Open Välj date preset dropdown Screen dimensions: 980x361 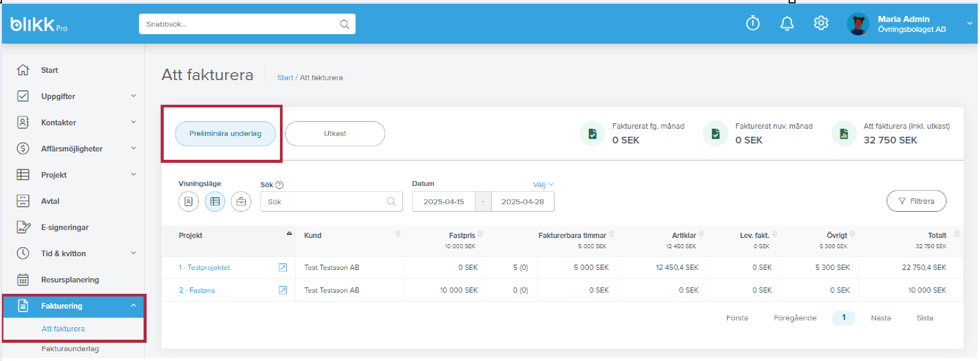(x=543, y=185)
